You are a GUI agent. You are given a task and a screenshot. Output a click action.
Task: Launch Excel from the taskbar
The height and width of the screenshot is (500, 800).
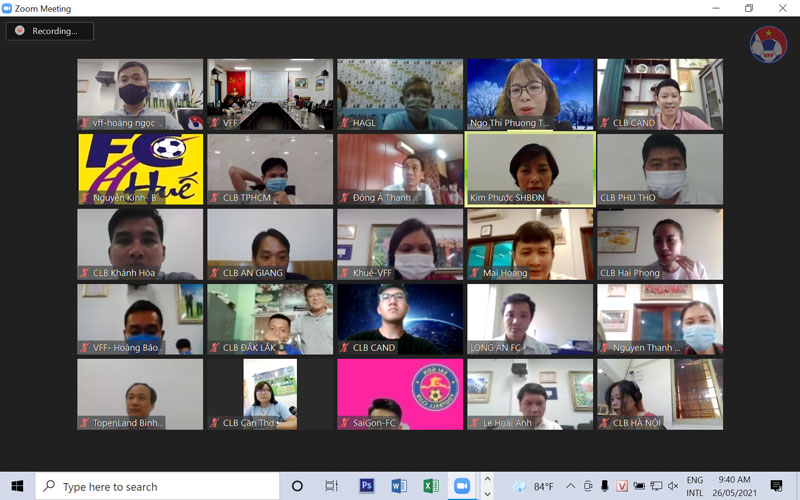click(x=431, y=486)
